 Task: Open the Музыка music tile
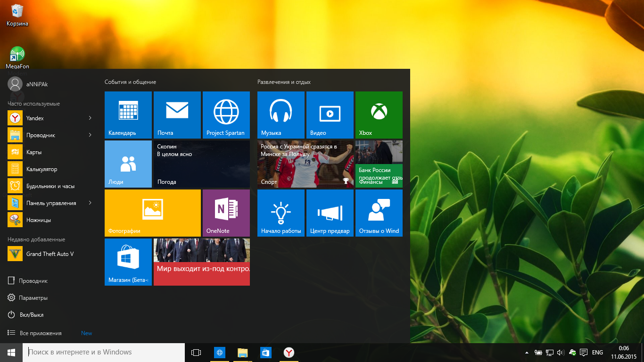tap(281, 115)
